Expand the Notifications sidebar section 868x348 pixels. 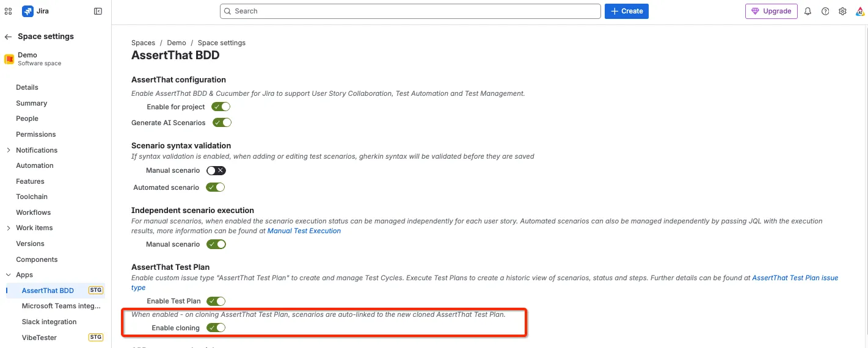8,150
